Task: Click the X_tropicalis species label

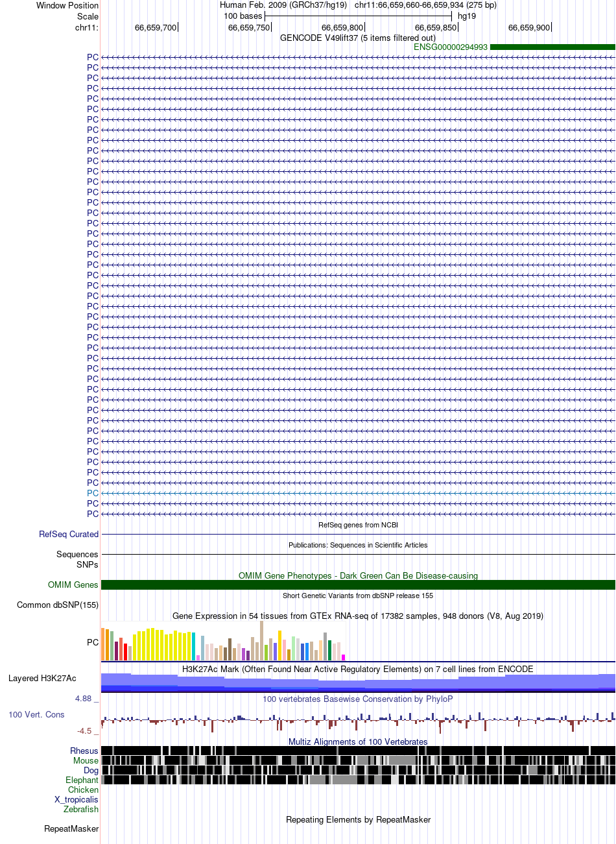Action: click(77, 799)
